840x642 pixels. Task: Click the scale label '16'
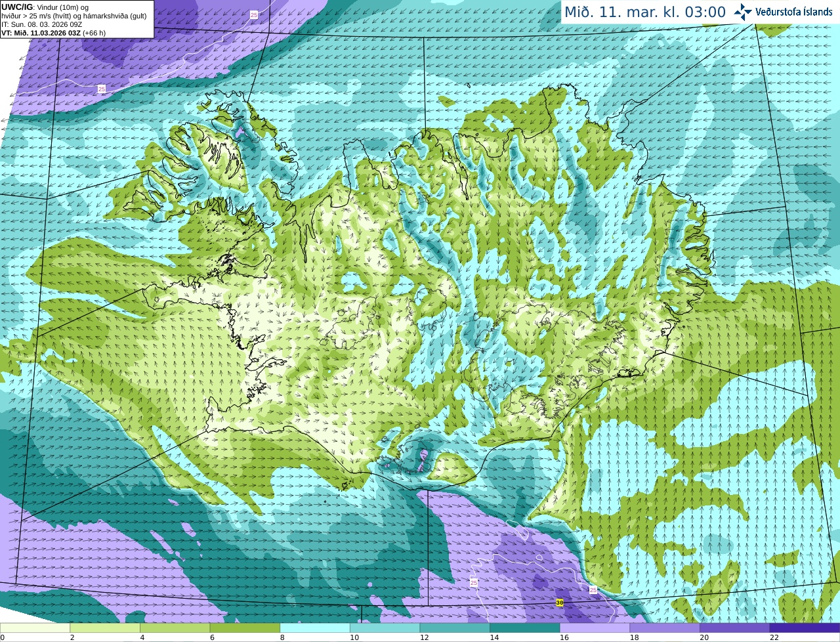[x=564, y=637]
